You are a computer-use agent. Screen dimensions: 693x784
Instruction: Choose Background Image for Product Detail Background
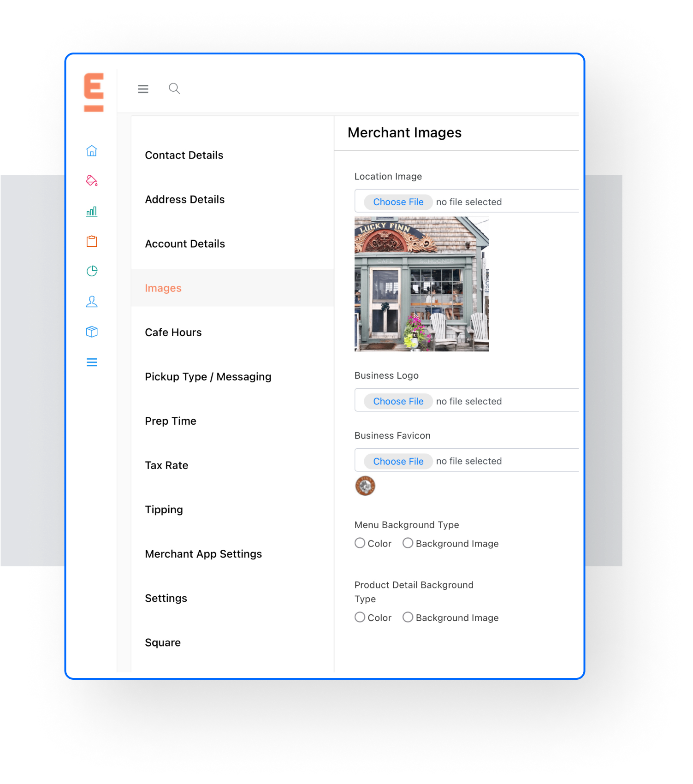(408, 617)
